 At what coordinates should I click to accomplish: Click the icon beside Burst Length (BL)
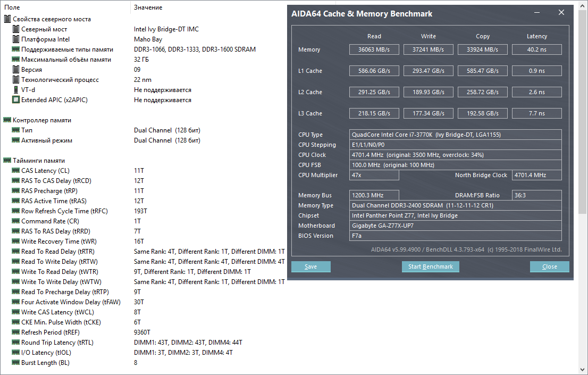[16, 363]
